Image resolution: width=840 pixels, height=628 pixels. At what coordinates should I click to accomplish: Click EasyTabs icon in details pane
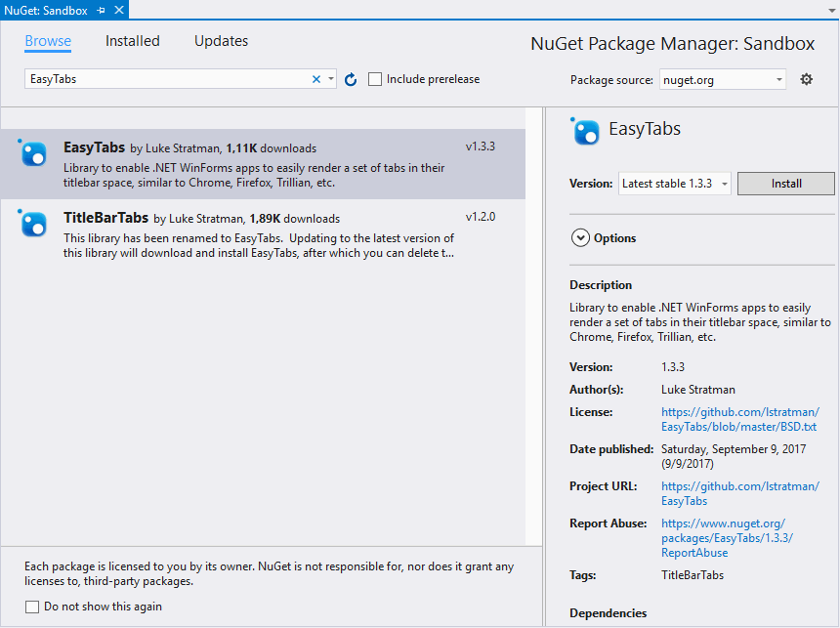click(585, 131)
